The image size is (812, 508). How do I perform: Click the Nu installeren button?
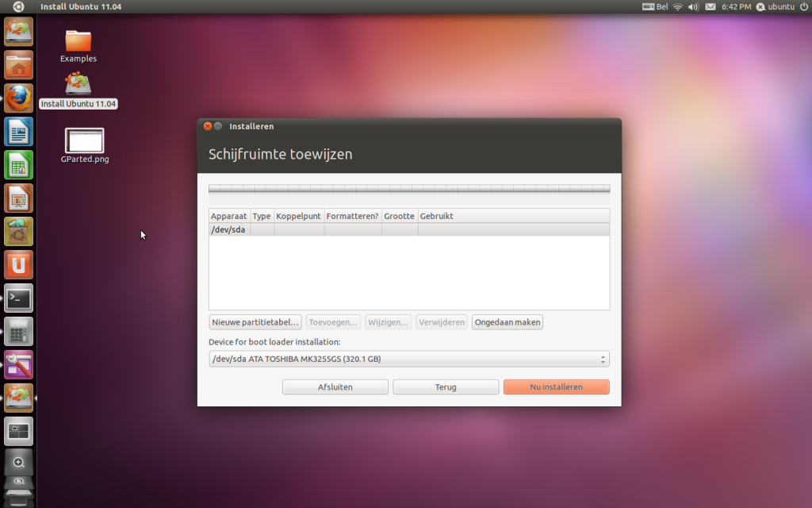pyautogui.click(x=556, y=387)
